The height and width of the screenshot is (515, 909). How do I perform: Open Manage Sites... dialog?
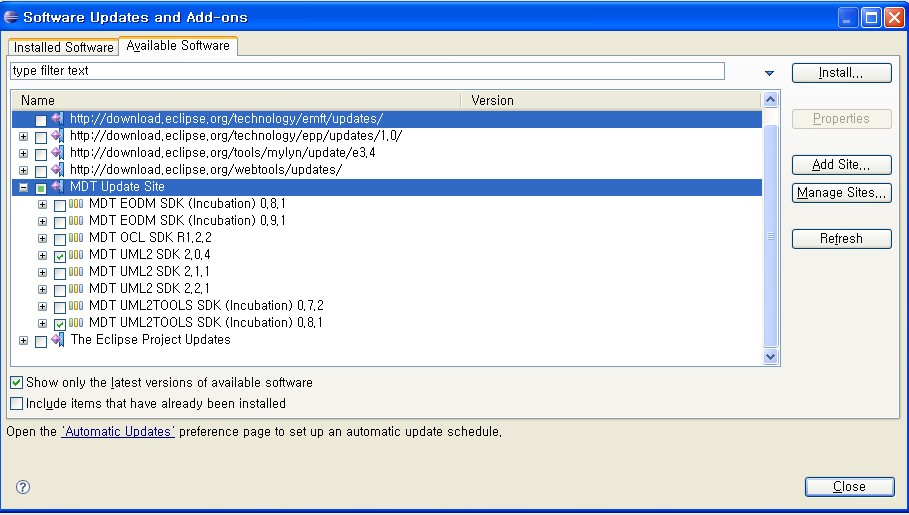coord(841,193)
